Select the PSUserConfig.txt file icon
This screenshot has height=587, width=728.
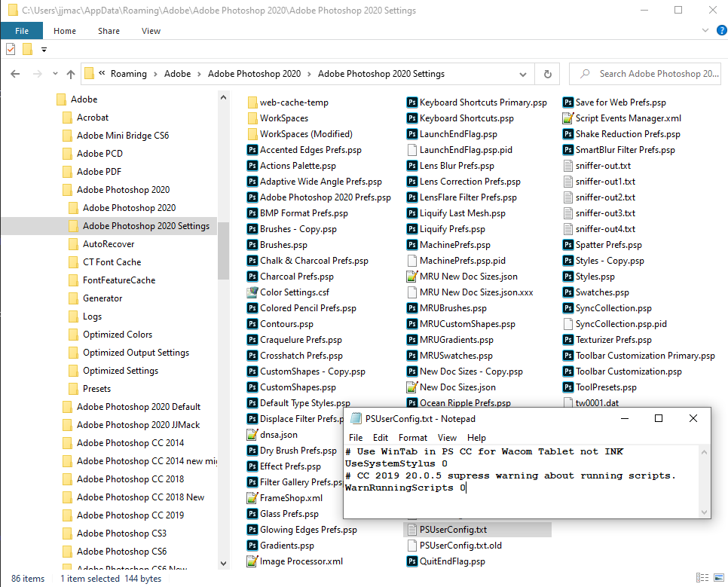point(411,530)
